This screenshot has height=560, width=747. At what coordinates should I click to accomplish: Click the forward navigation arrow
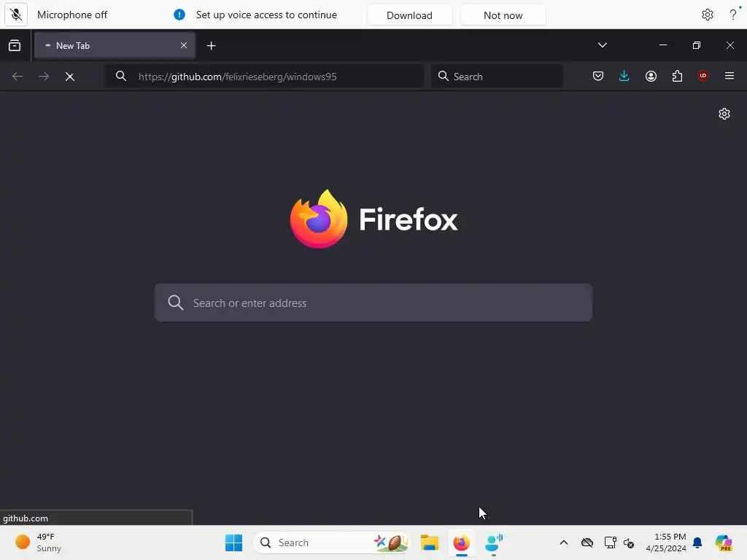[44, 76]
